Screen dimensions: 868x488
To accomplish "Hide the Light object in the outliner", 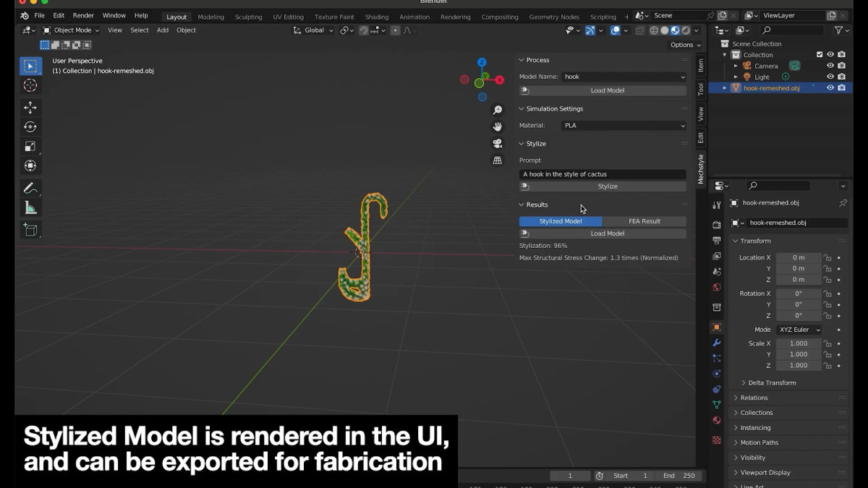I will (830, 77).
